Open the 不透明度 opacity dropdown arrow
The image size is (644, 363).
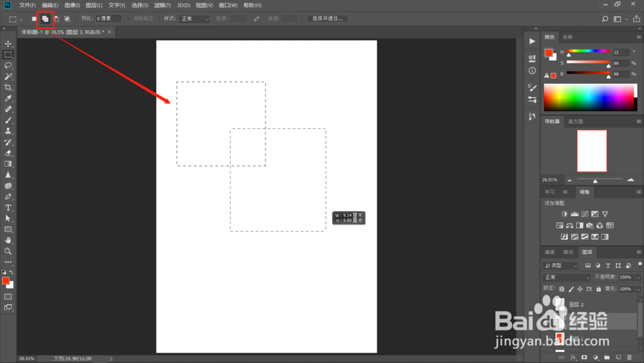tap(638, 277)
